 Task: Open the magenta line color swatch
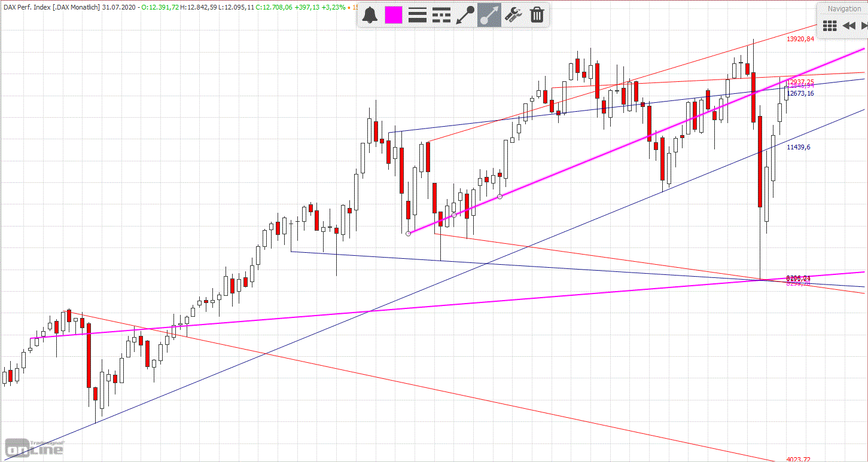[x=394, y=15]
